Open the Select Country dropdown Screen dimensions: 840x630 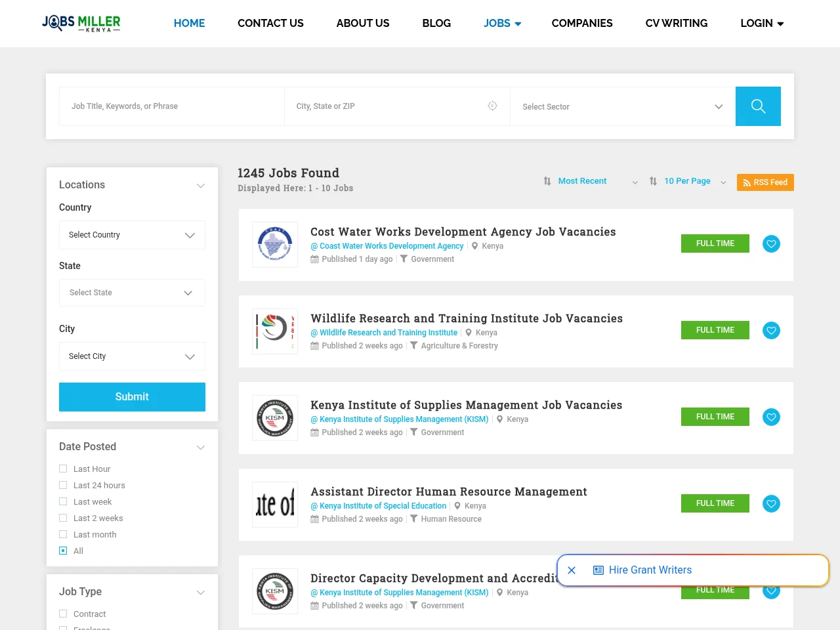tap(132, 235)
